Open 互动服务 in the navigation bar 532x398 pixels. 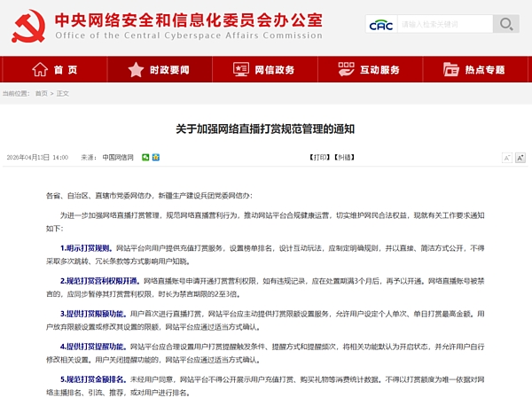point(371,69)
